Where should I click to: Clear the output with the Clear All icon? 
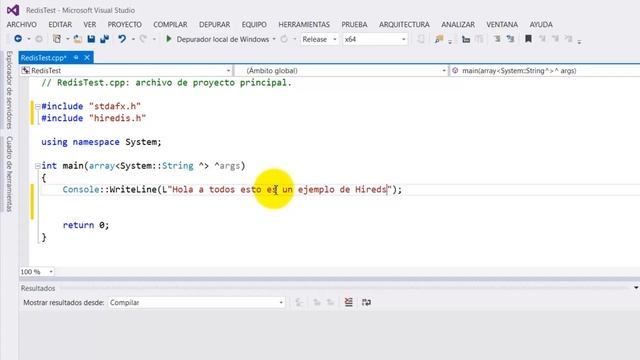[348, 302]
